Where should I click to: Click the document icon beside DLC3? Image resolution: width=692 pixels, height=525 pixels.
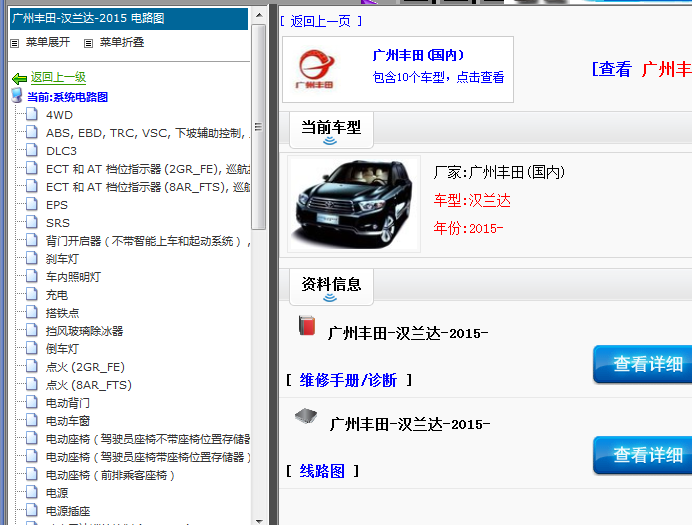32,150
